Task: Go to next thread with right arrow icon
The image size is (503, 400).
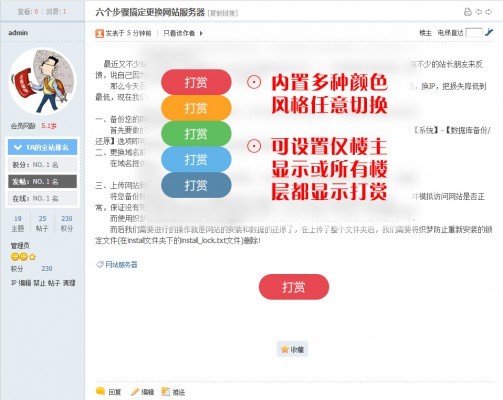Action: [x=488, y=12]
